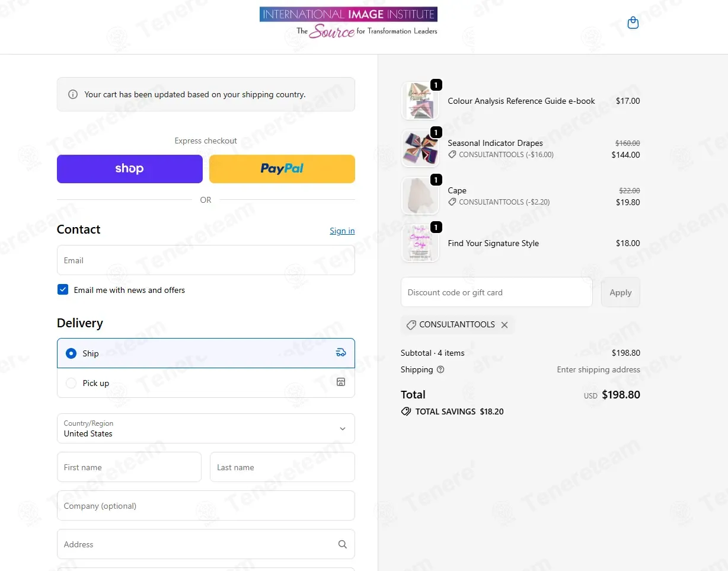Click the search magnifier in Address field
This screenshot has height=571, width=728.
tap(342, 544)
